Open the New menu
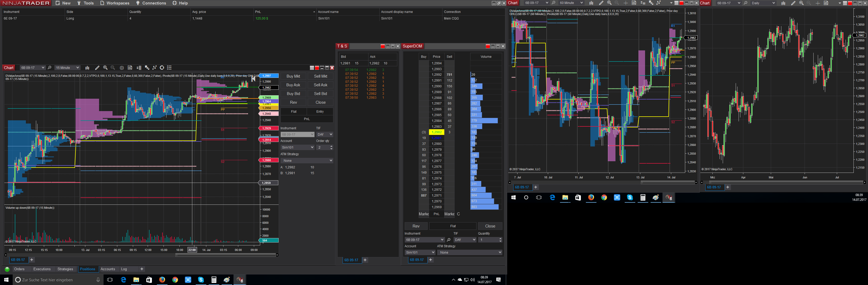The image size is (868, 285). click(x=63, y=3)
